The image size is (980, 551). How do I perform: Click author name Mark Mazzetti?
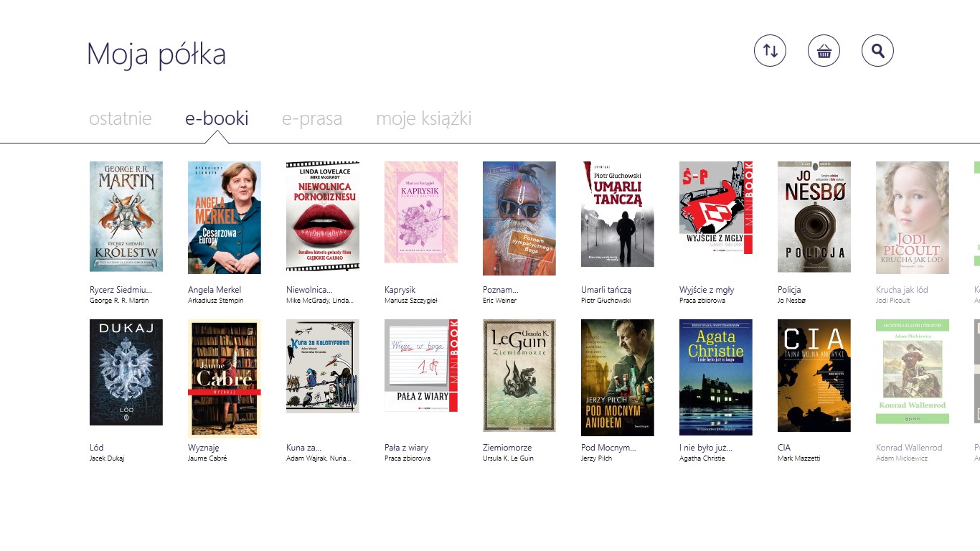pos(799,458)
